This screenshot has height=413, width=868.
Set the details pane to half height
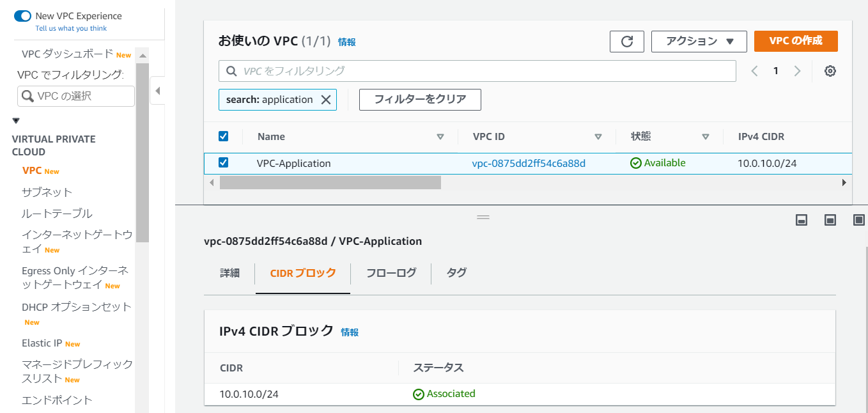click(830, 220)
